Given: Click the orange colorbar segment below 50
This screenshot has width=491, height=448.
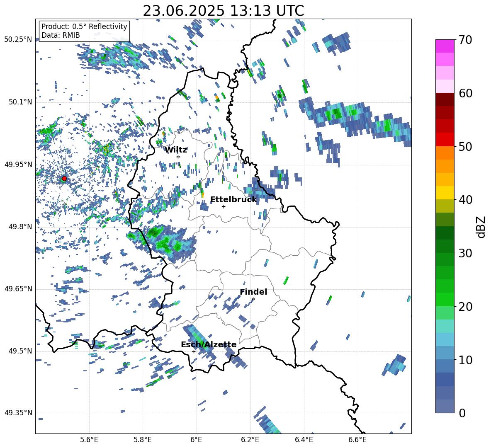Looking at the screenshot, I should (x=445, y=153).
